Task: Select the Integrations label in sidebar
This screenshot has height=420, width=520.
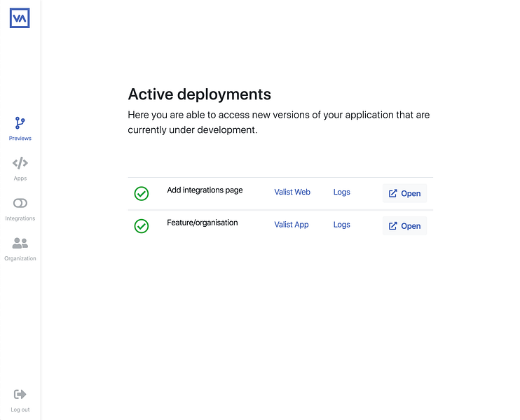Action: coord(20,218)
